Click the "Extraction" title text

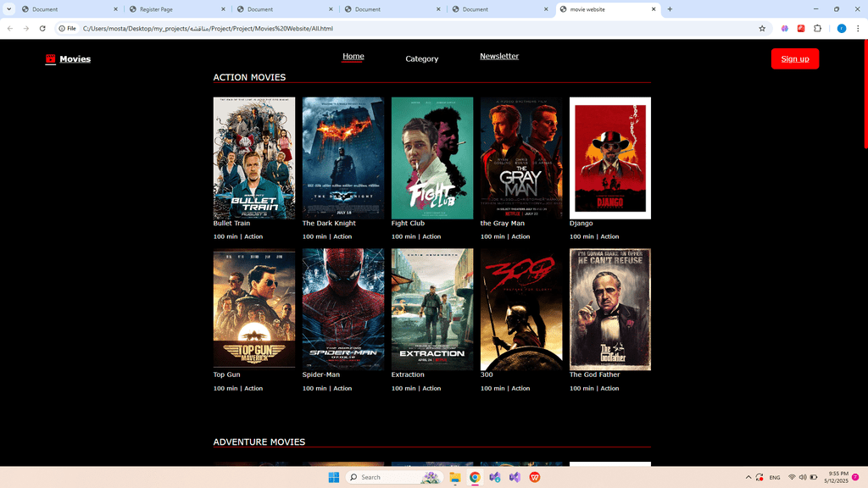408,374
